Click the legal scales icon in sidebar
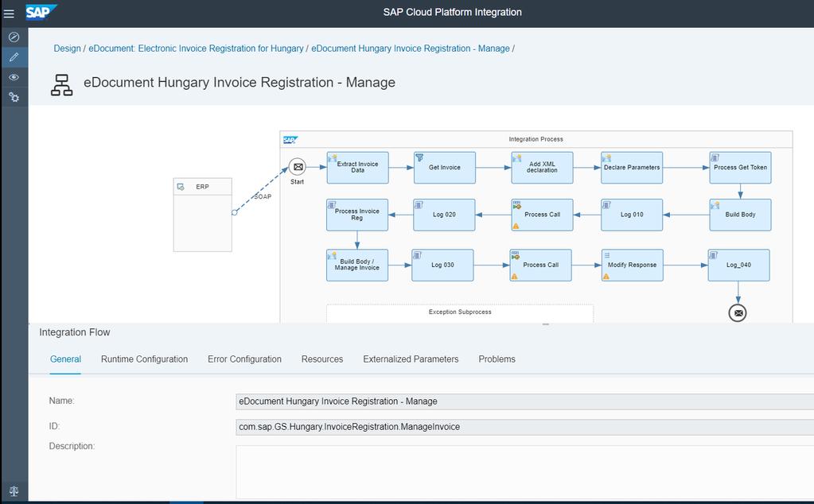The height and width of the screenshot is (504, 814). (14, 490)
